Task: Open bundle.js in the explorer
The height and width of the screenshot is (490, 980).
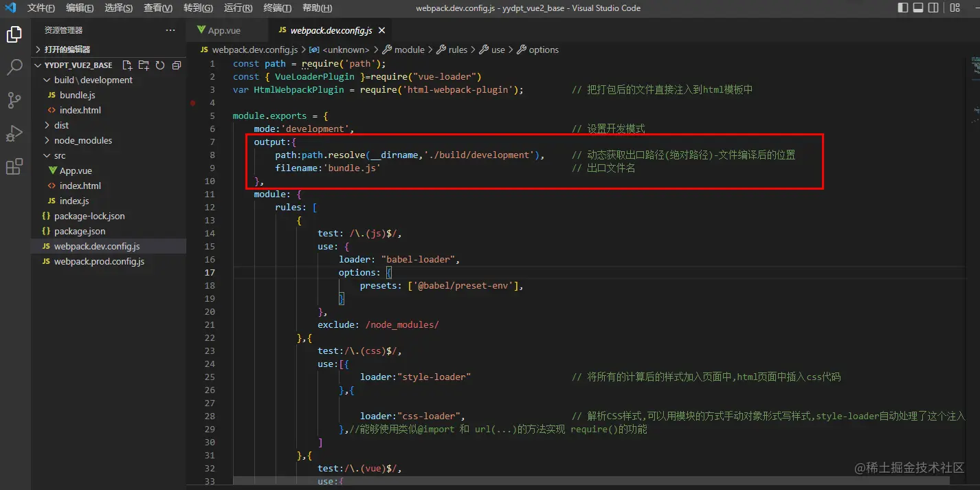Action: [x=109, y=95]
